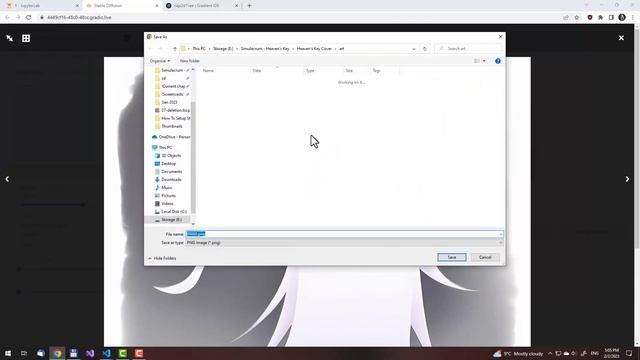
Task: Click the red shield extension icon
Action: coord(590,18)
